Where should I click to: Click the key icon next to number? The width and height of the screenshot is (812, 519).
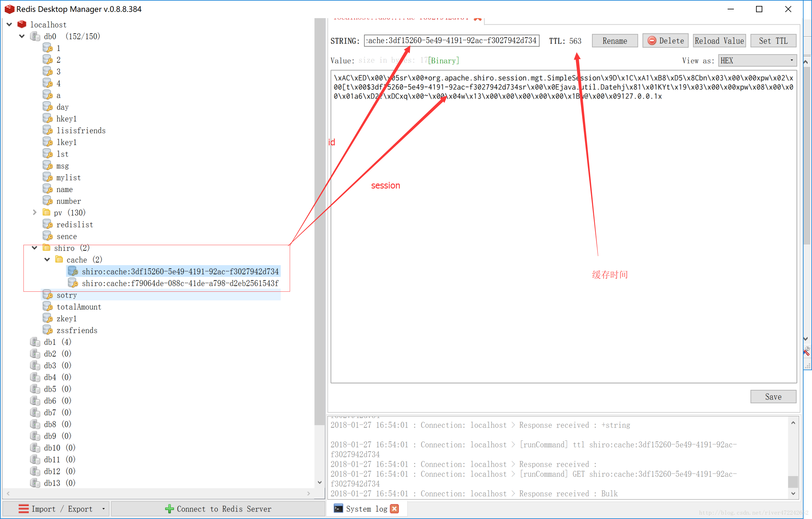point(48,201)
